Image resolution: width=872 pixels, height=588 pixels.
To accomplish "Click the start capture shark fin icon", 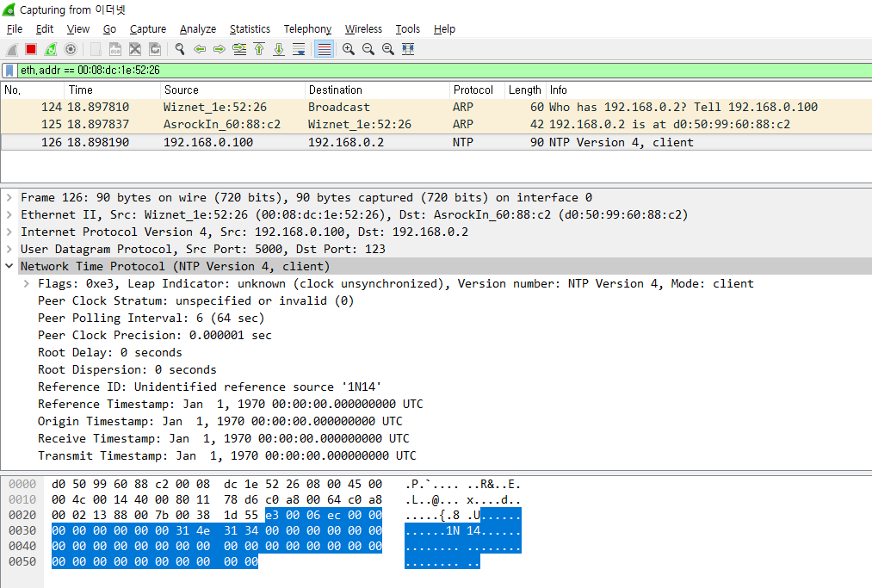I will pos(12,50).
